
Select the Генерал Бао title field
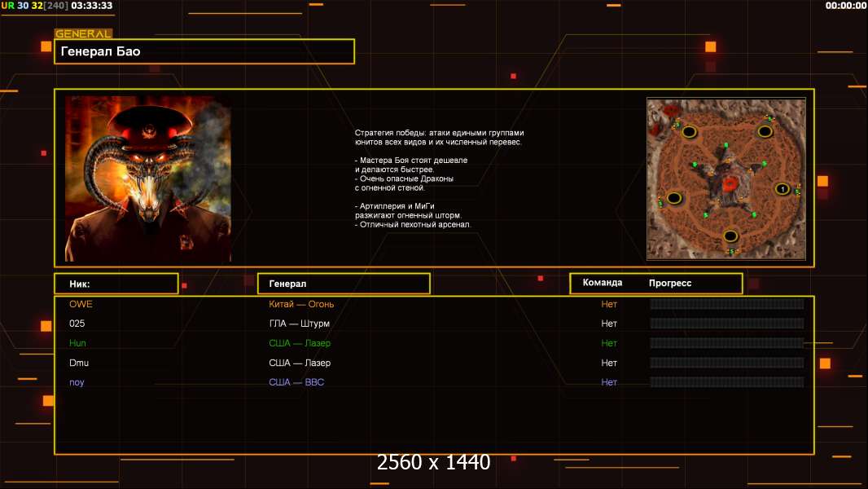pyautogui.click(x=204, y=51)
